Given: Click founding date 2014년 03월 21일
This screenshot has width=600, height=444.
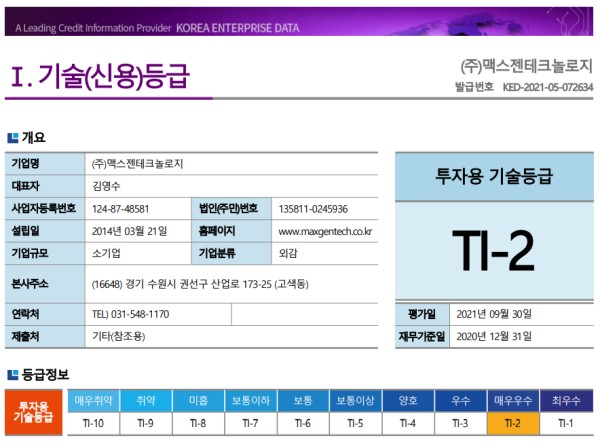Looking at the screenshot, I should [x=129, y=231].
